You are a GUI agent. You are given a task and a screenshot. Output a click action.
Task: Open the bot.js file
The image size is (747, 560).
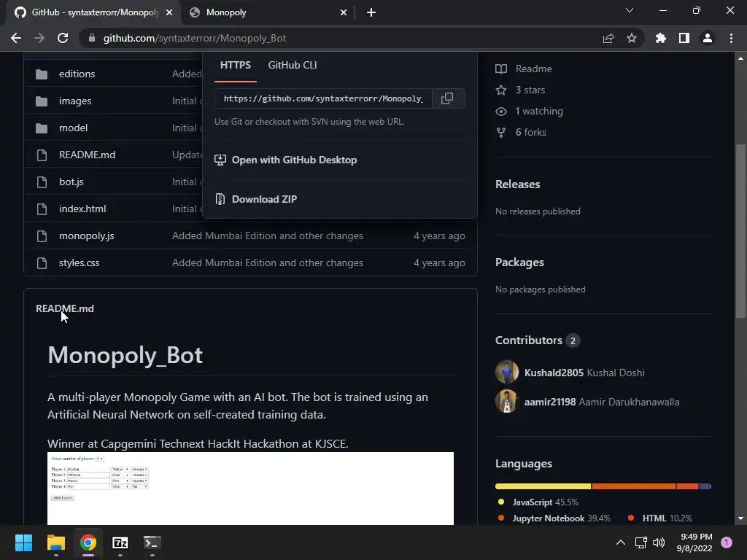[x=71, y=182]
